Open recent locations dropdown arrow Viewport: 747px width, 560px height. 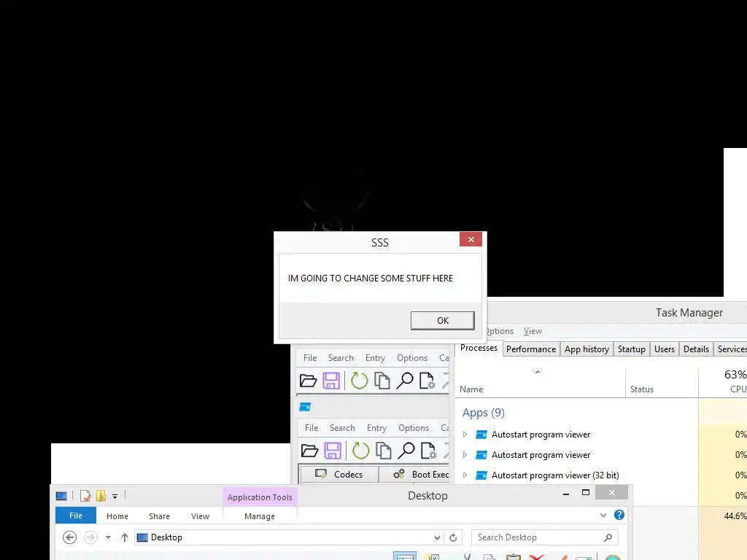tap(109, 537)
